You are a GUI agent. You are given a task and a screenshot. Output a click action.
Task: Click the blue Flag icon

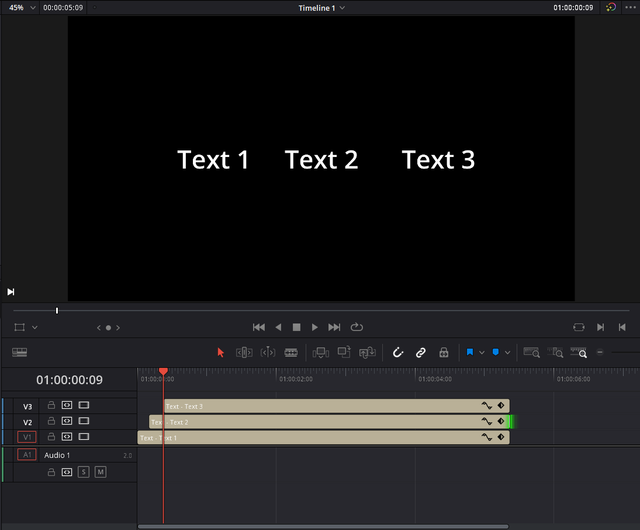pos(470,352)
